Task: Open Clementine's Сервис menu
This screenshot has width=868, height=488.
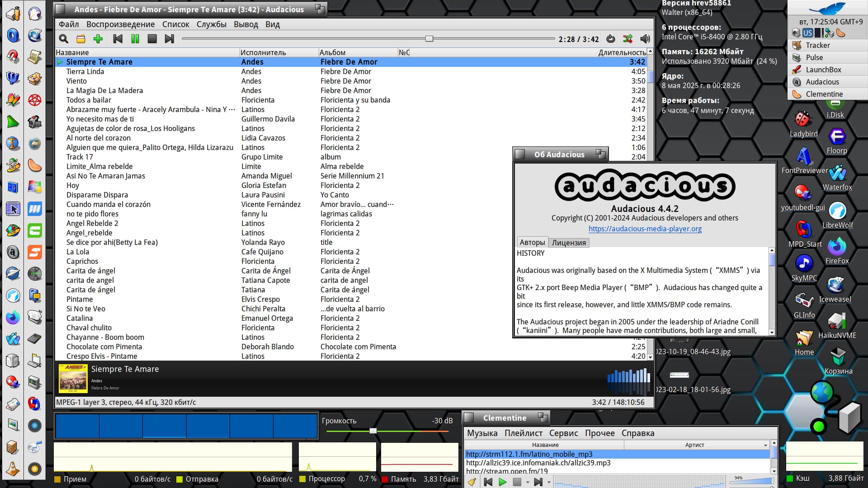Action: point(563,433)
